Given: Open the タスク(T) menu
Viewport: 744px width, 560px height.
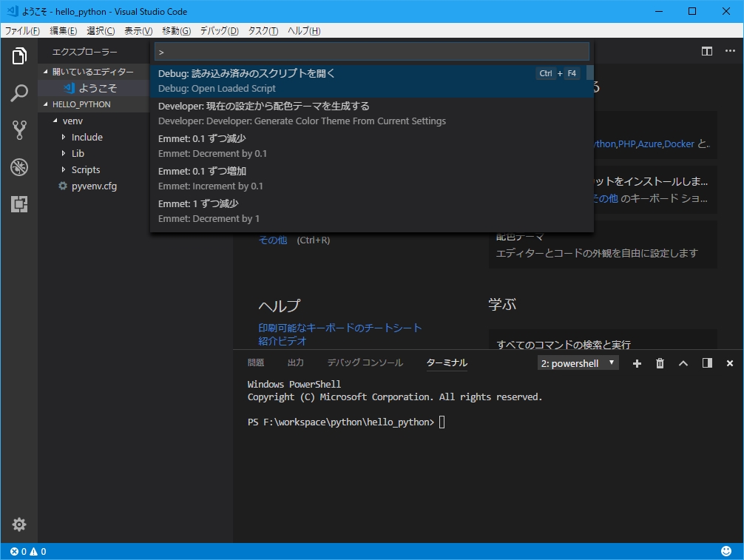Looking at the screenshot, I should pyautogui.click(x=263, y=31).
